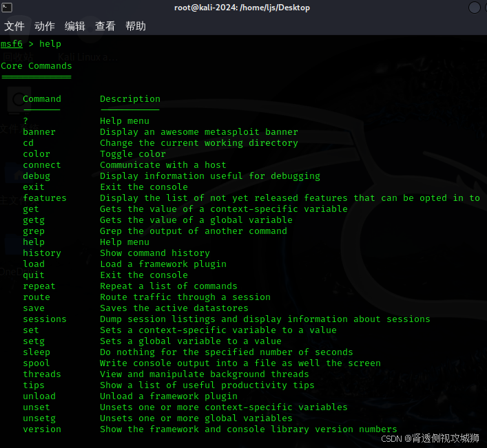
Task: Click the 'threads' command
Action: 42,374
